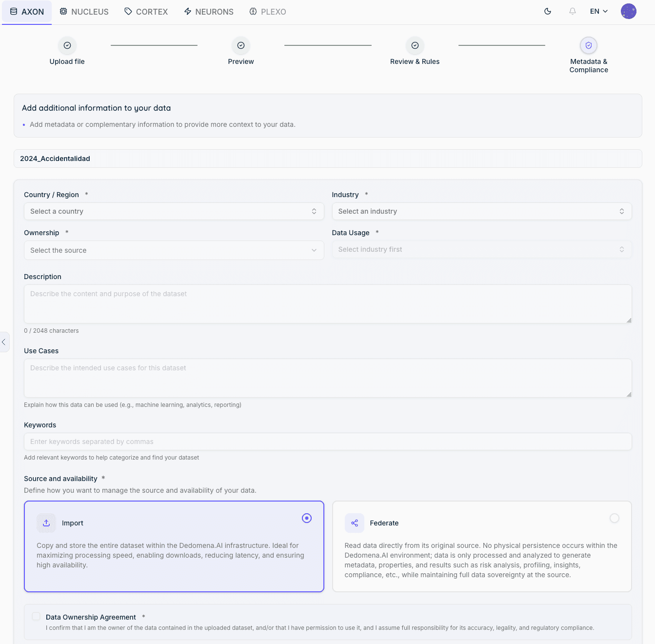
Task: Open the Select an industry dropdown
Action: (482, 211)
